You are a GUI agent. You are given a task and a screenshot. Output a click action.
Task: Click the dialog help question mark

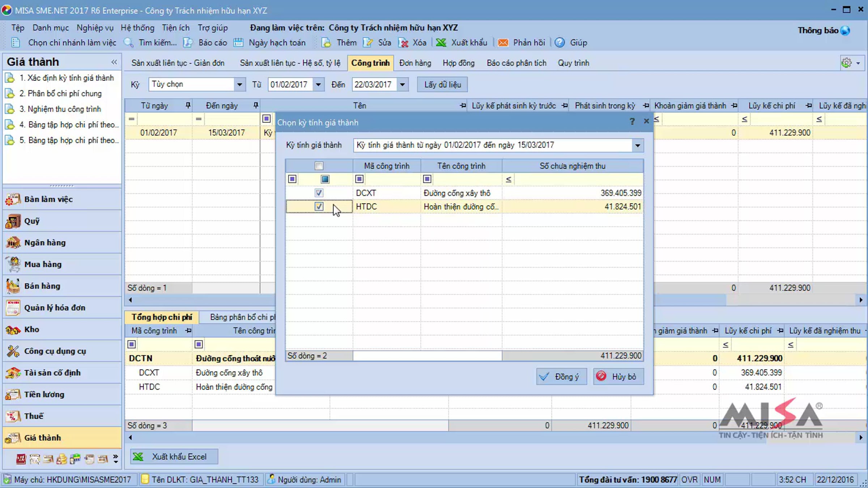[632, 121]
